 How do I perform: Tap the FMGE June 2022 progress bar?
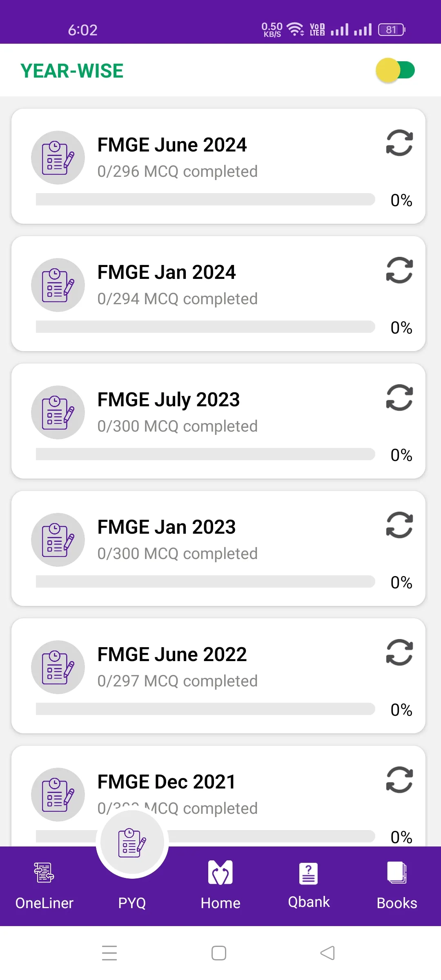(205, 709)
